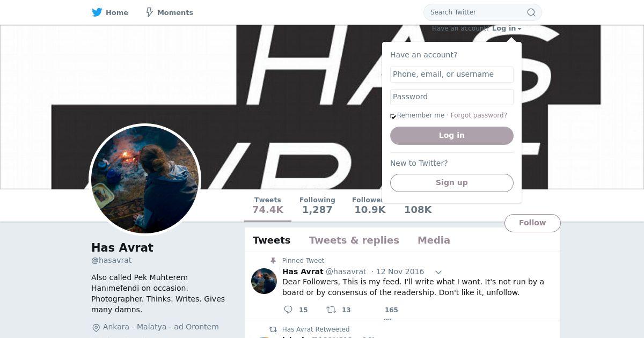Follow the Has Avrat account

coord(532,223)
